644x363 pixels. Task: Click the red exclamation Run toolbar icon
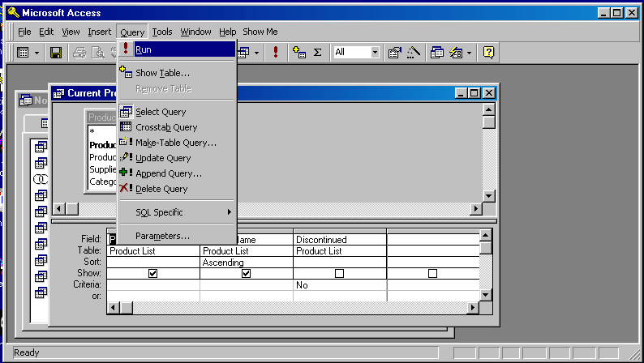pos(276,52)
